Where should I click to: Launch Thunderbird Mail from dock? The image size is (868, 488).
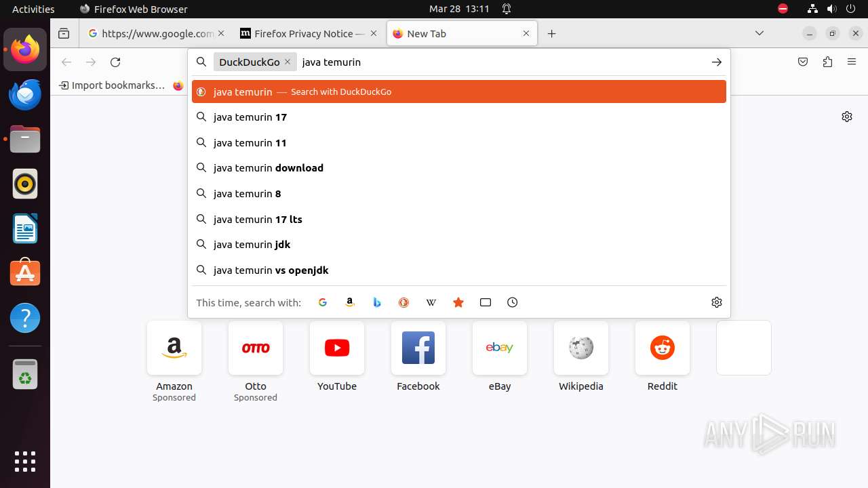25,94
